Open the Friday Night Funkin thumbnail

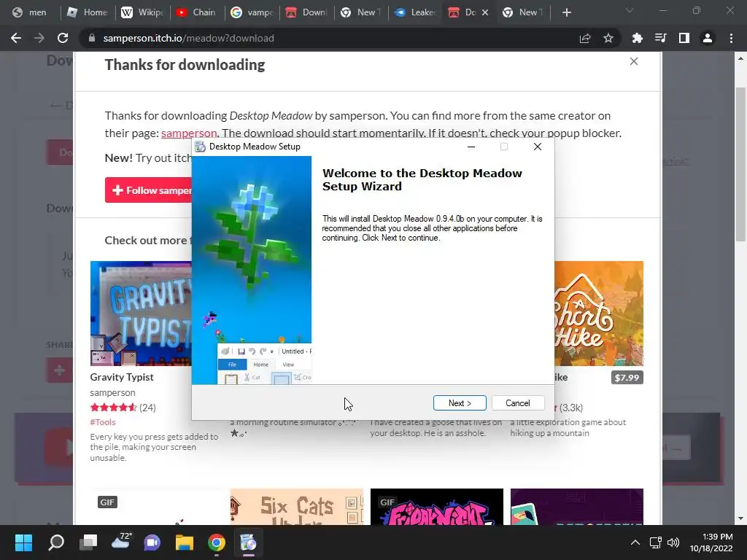click(437, 507)
